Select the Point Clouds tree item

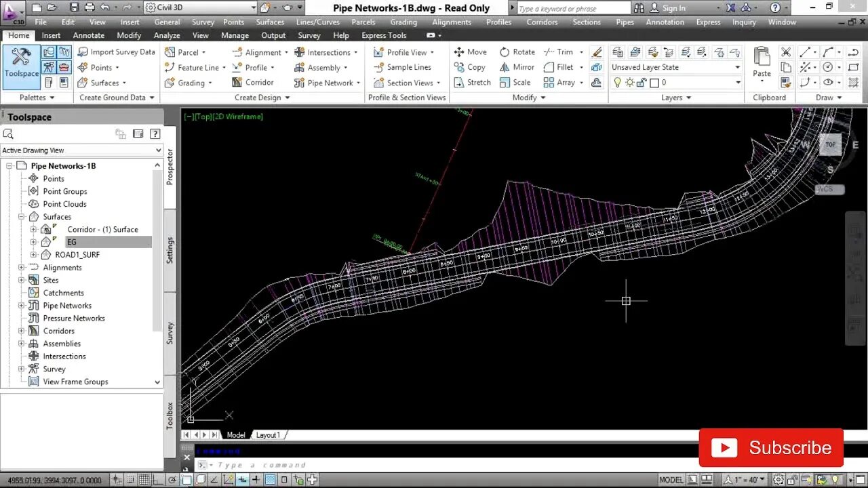(x=64, y=204)
